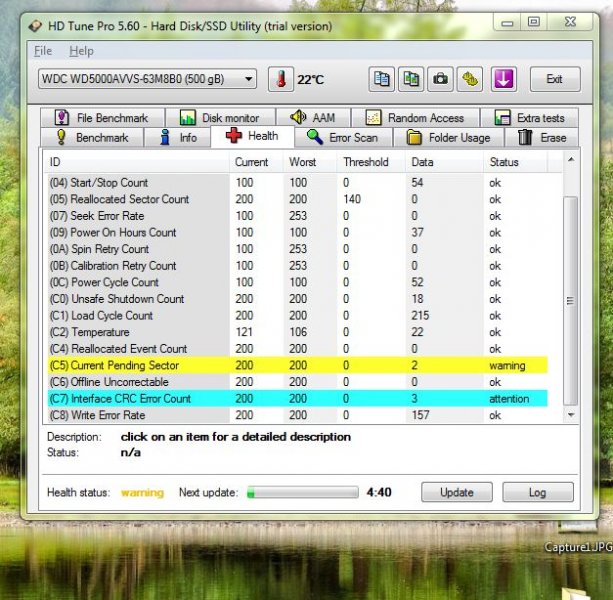Viewport: 613px width, 600px height.
Task: Open the Help menu
Action: point(81,51)
